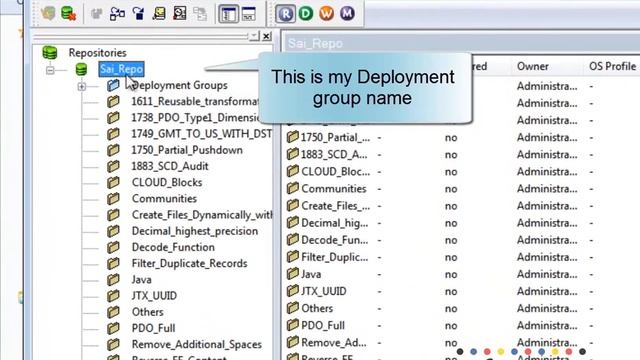Viewport: 640px width, 360px height.
Task: Select 1750_Partial_Pushdown folder in tree
Action: 187,150
